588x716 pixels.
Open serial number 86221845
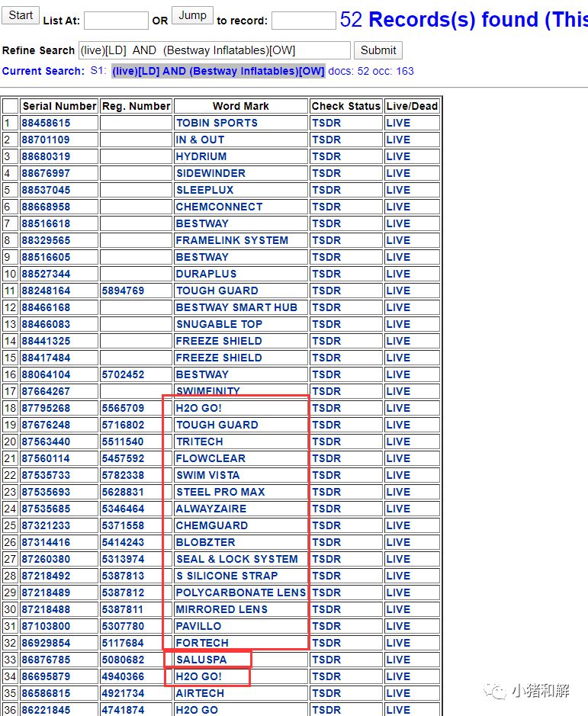pos(46,710)
